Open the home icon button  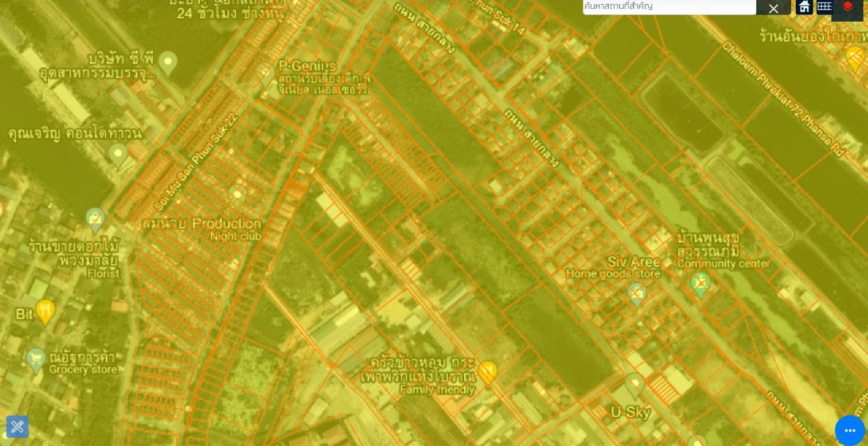coord(804,7)
